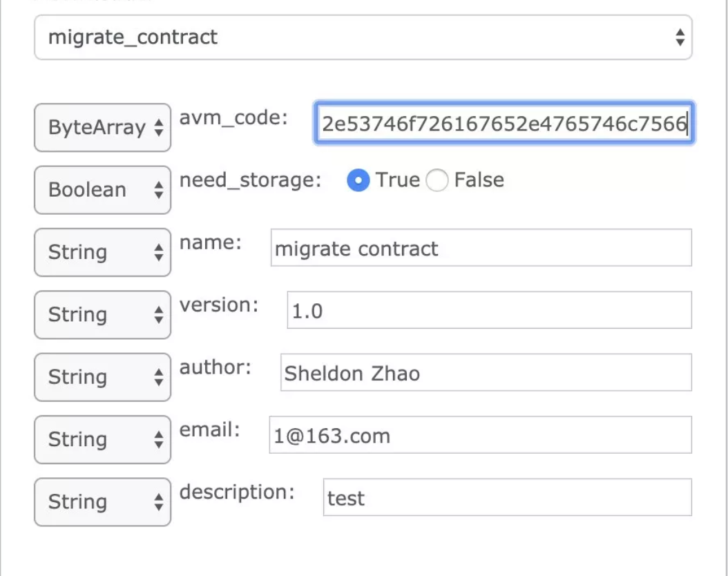Open the String type dropdown beside description
Image resolution: width=728 pixels, height=576 pixels.
tap(102, 502)
